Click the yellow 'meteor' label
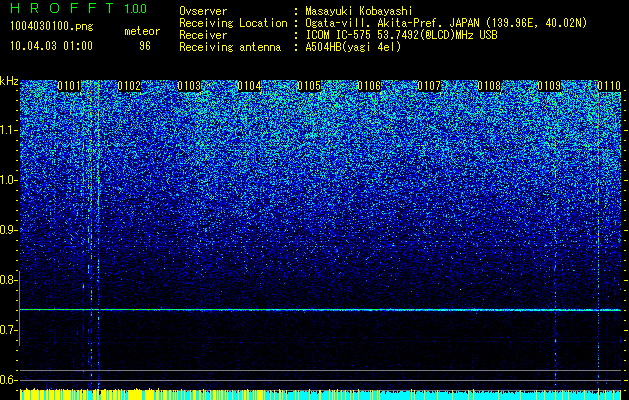 (x=142, y=31)
